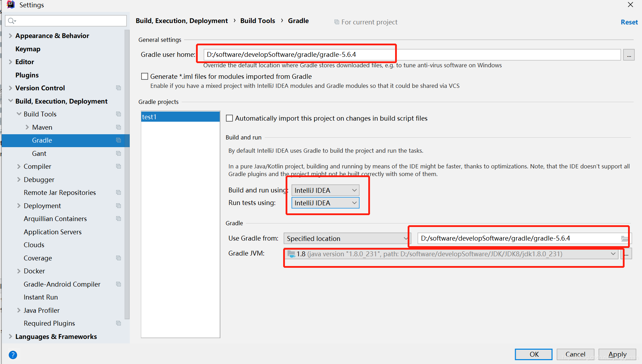This screenshot has height=364, width=642.
Task: Expand the Maven node
Action: [x=27, y=127]
